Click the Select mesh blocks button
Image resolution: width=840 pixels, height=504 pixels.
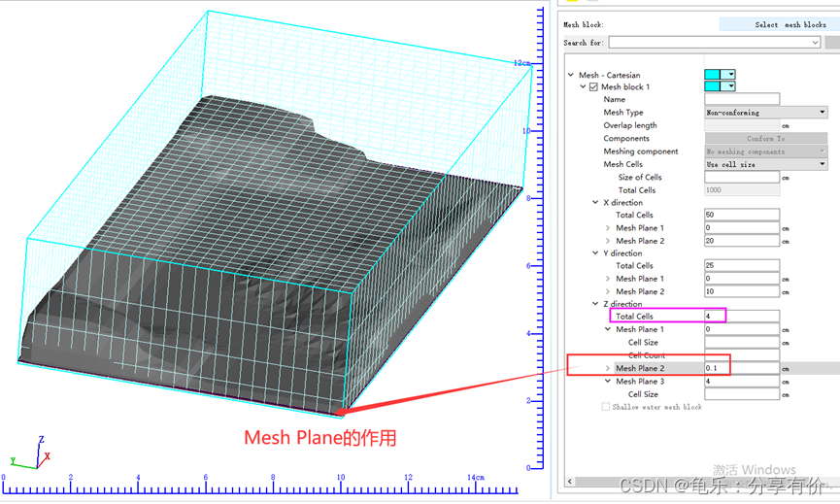click(x=780, y=24)
